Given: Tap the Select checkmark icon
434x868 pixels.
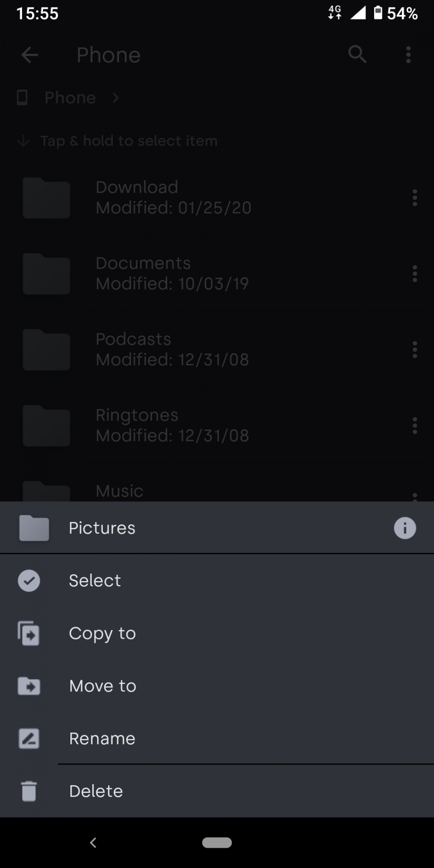Looking at the screenshot, I should click(29, 581).
